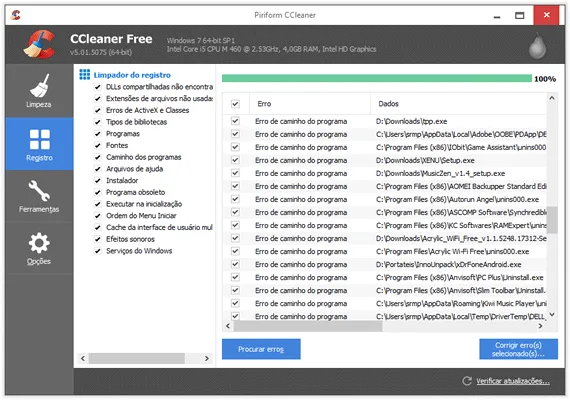Viewport: 570px width, 400px height.
Task: Select the ASCOMP Software Synchredible entry
Action: 461,212
